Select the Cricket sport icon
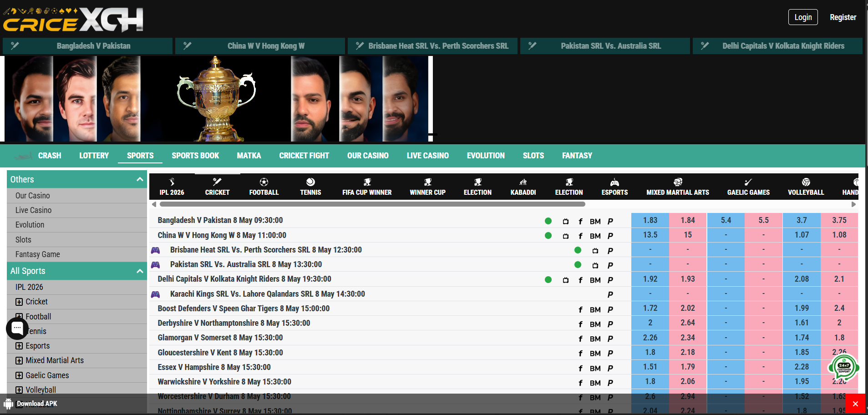Screen dimensions: 868x415 tap(217, 182)
